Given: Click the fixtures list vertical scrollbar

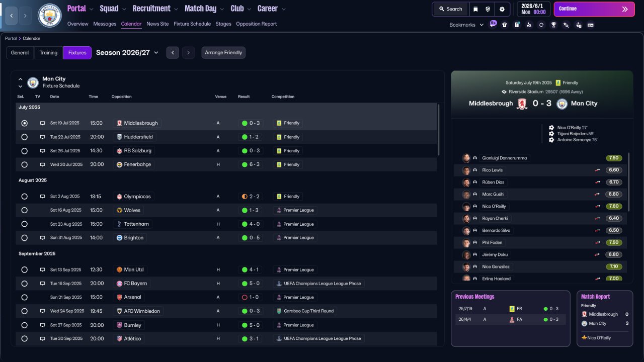Looking at the screenshot, I should click(439, 130).
